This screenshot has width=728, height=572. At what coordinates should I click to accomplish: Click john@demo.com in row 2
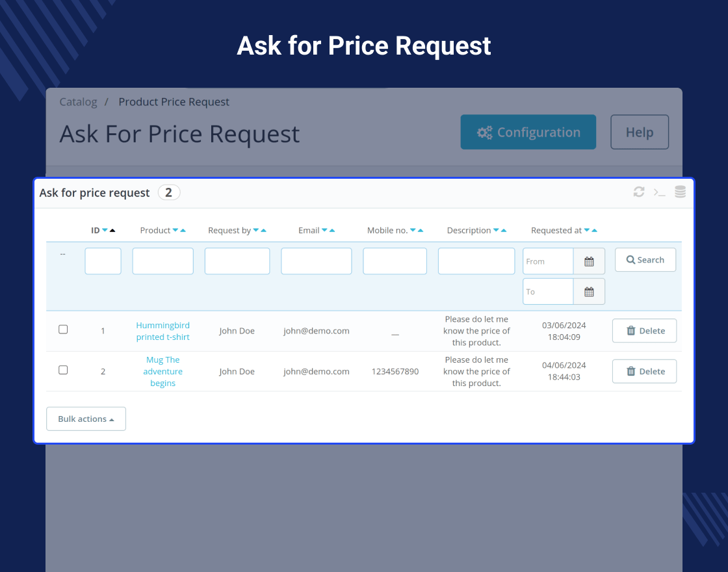pos(316,371)
